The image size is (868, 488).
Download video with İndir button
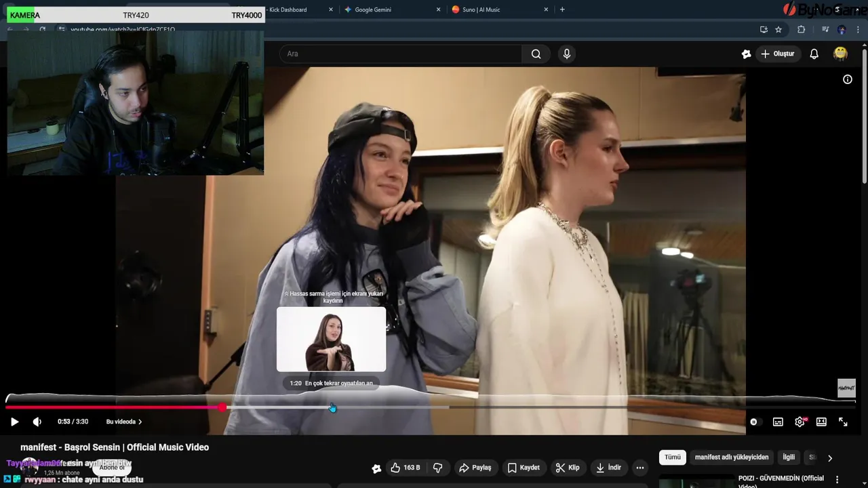[608, 468]
